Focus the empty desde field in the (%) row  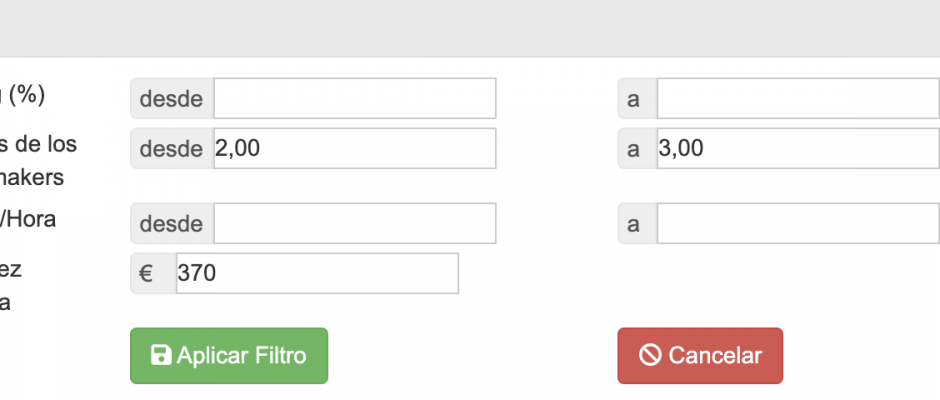pyautogui.click(x=355, y=98)
